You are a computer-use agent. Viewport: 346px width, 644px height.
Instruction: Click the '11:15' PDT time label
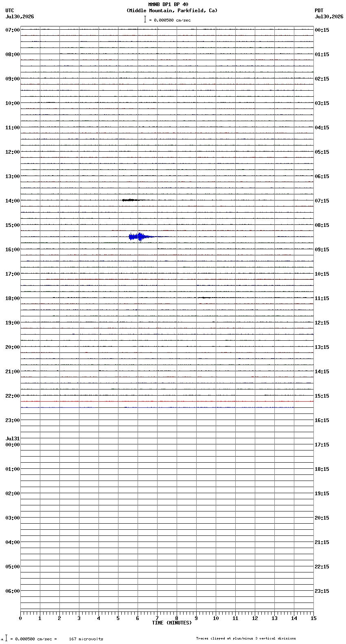tap(322, 298)
